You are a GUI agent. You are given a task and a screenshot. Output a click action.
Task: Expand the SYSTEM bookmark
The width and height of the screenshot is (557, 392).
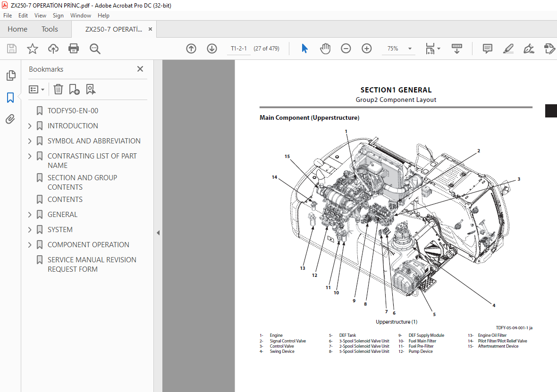(30, 230)
